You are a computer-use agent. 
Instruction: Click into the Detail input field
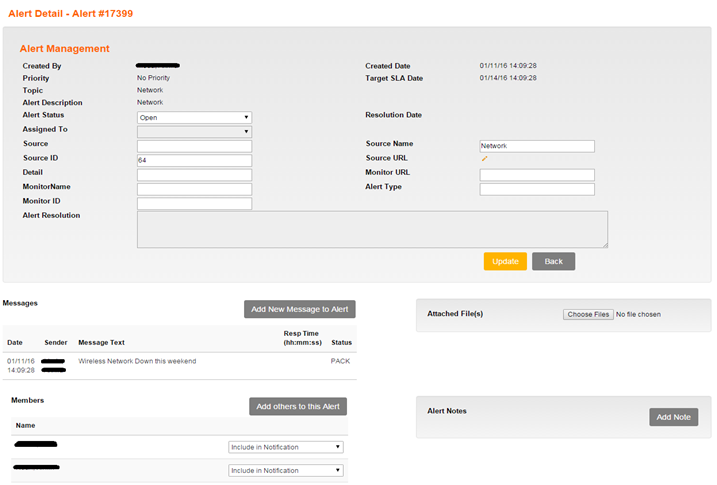pyautogui.click(x=194, y=175)
